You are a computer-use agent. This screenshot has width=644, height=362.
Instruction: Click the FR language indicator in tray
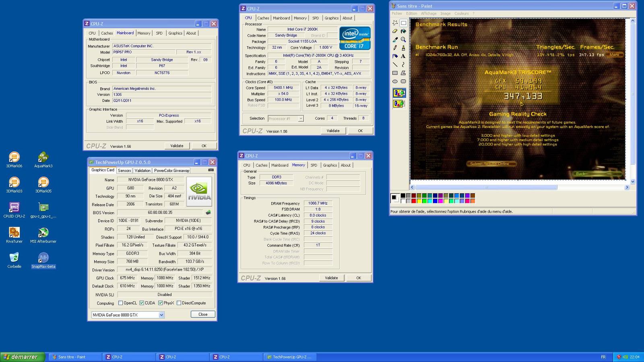[x=603, y=357]
